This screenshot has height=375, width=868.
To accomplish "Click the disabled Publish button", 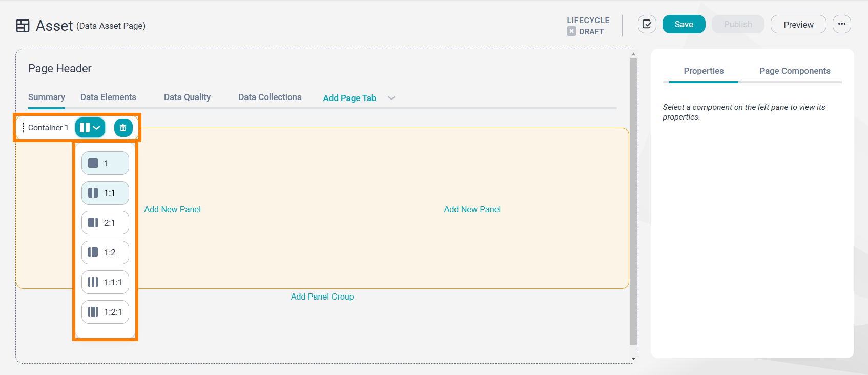I will [738, 24].
